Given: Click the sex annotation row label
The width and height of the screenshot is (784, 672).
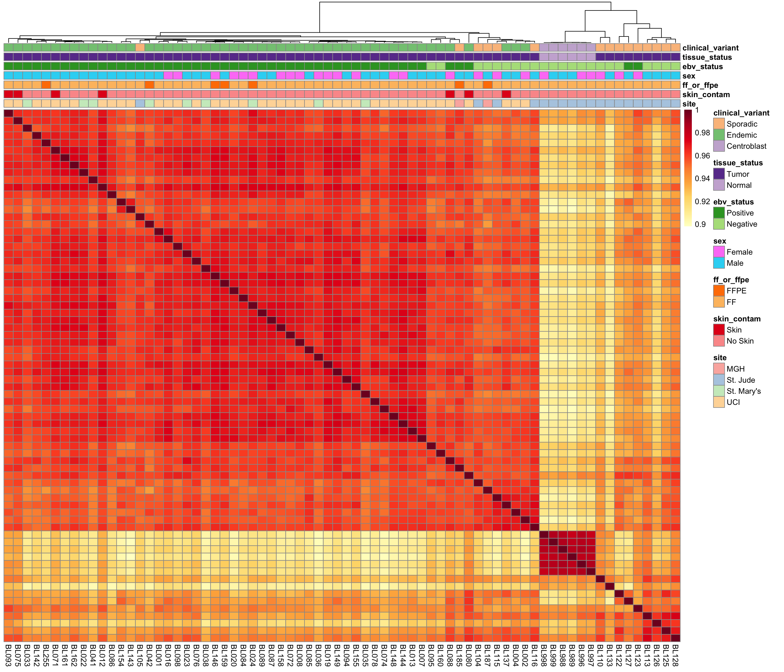Looking at the screenshot, I should tap(689, 76).
